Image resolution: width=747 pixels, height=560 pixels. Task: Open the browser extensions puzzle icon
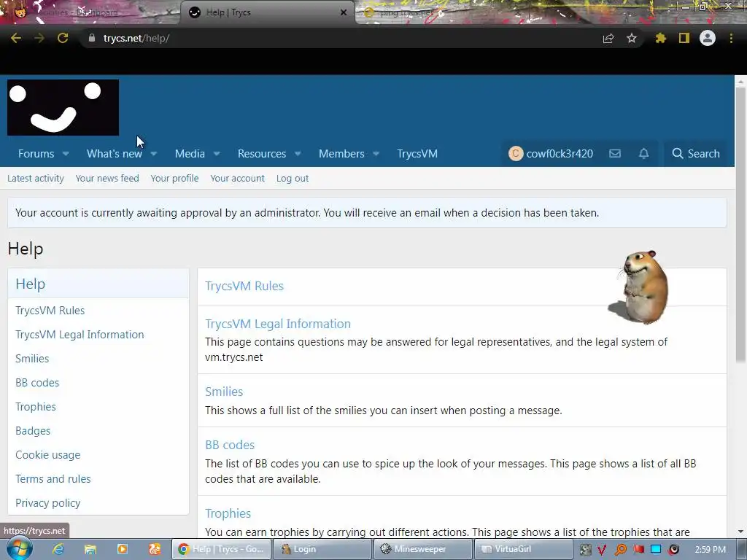[660, 38]
